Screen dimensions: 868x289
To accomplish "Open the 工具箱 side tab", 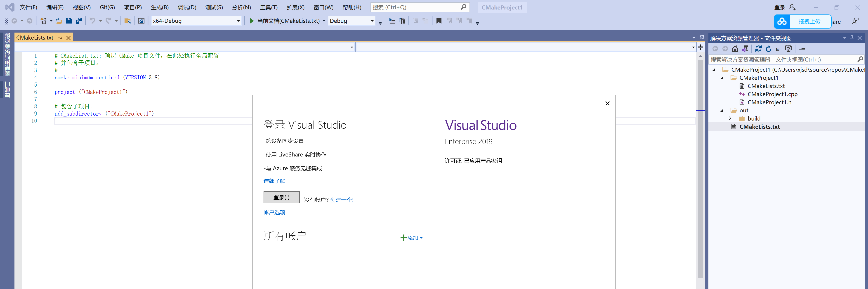I will point(7,89).
